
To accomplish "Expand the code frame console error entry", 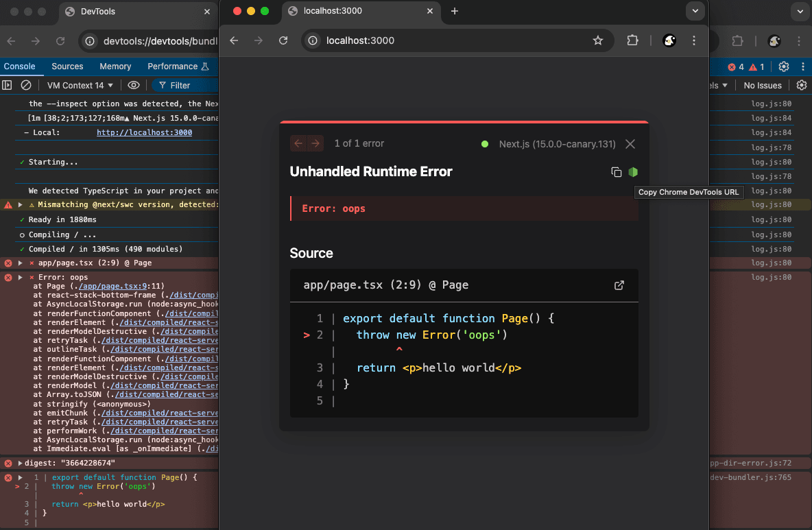I will [20, 477].
